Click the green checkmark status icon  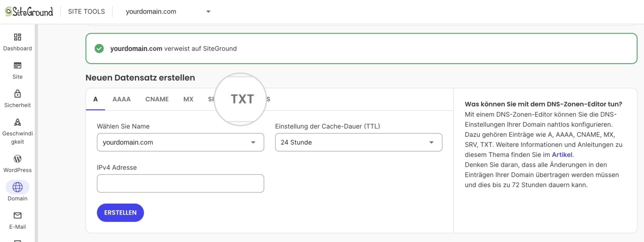tap(99, 49)
